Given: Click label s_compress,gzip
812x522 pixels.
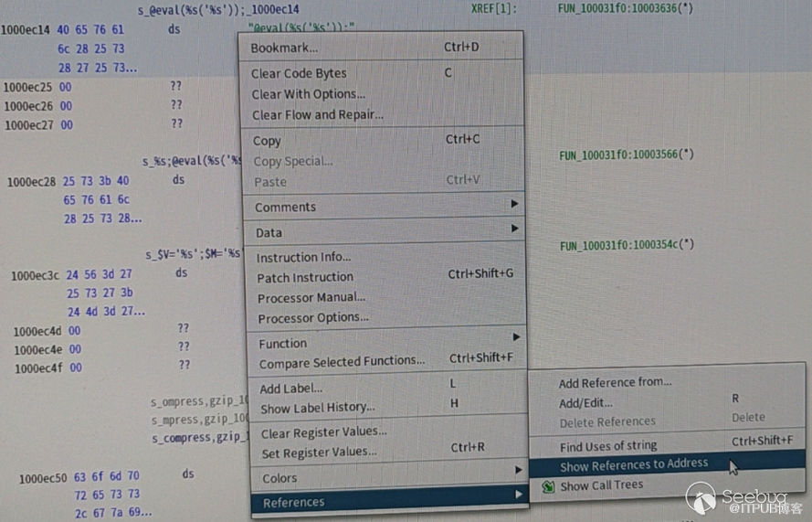Looking at the screenshot, I should click(200, 438).
